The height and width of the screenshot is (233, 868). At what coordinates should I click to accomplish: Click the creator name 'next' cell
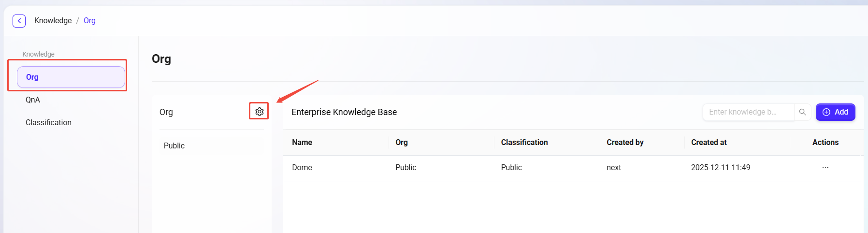[614, 168]
